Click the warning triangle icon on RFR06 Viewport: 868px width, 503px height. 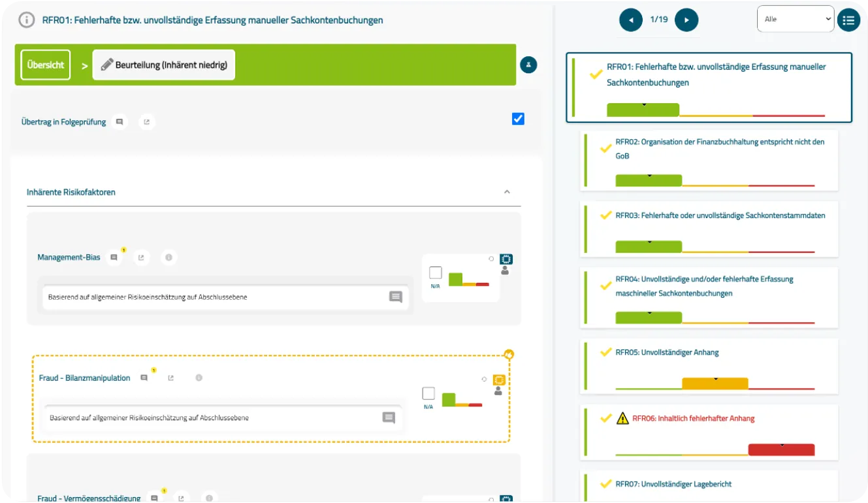coord(622,418)
